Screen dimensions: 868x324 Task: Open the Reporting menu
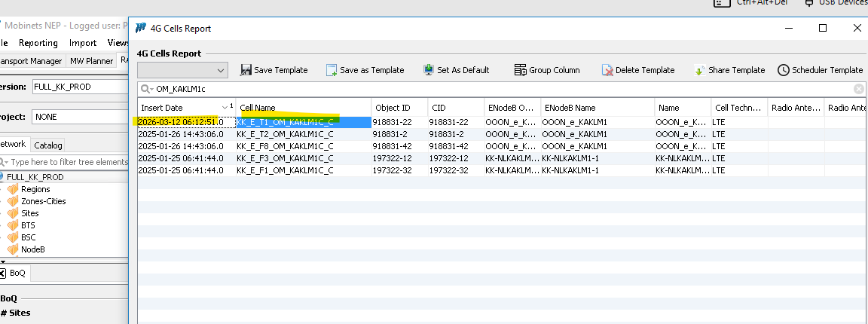pos(38,43)
